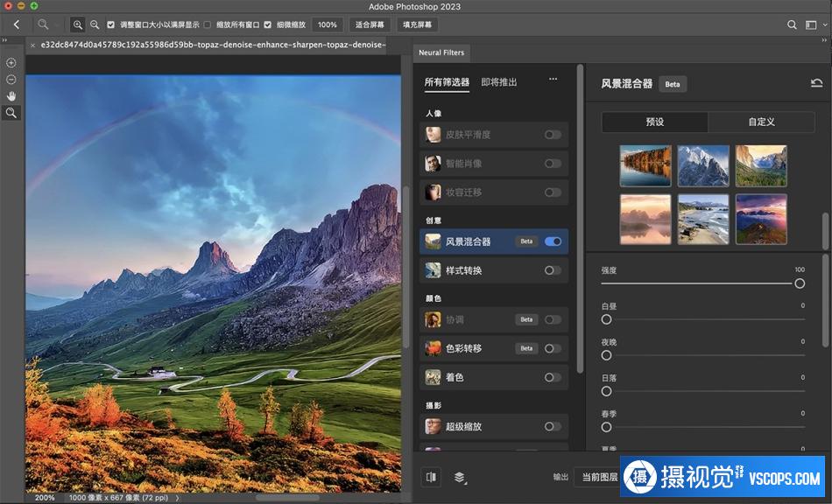
Task: Select zoom-out mode in the options bar
Action: [95, 24]
